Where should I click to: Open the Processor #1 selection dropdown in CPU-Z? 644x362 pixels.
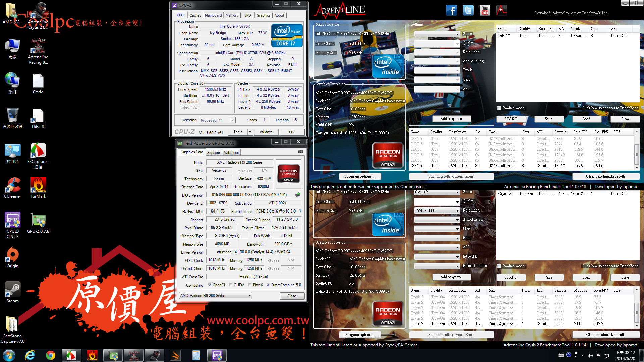217,120
